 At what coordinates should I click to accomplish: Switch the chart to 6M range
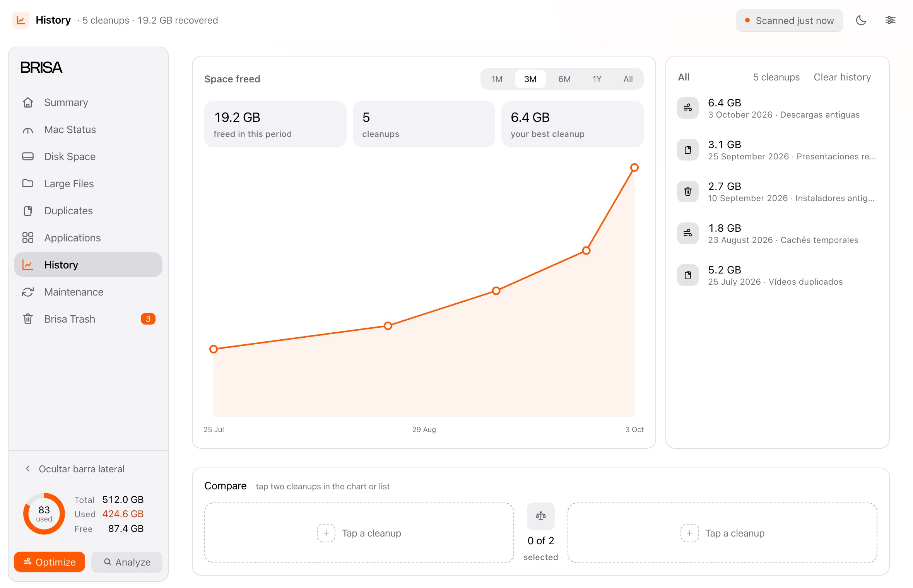point(564,79)
